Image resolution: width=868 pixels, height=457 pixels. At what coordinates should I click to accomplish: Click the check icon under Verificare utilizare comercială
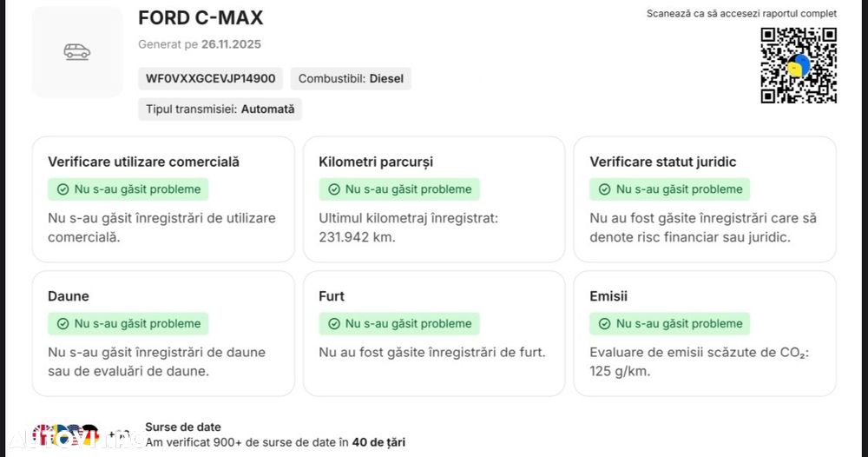(x=62, y=189)
